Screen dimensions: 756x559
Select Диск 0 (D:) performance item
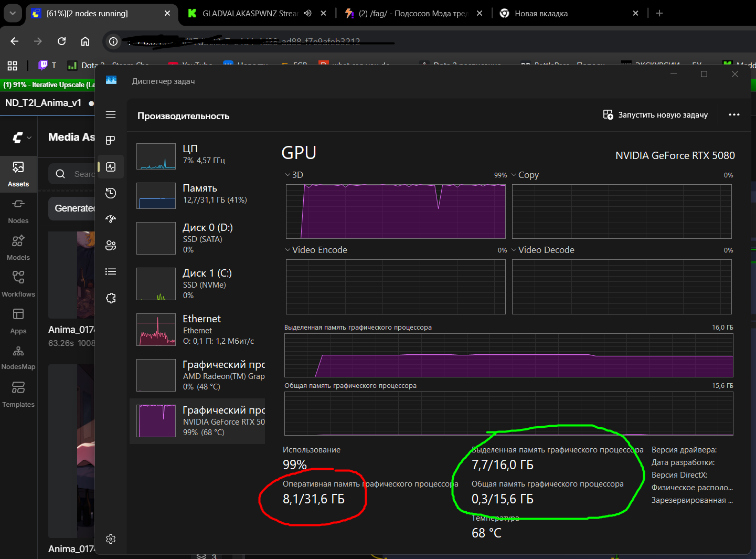(197, 238)
